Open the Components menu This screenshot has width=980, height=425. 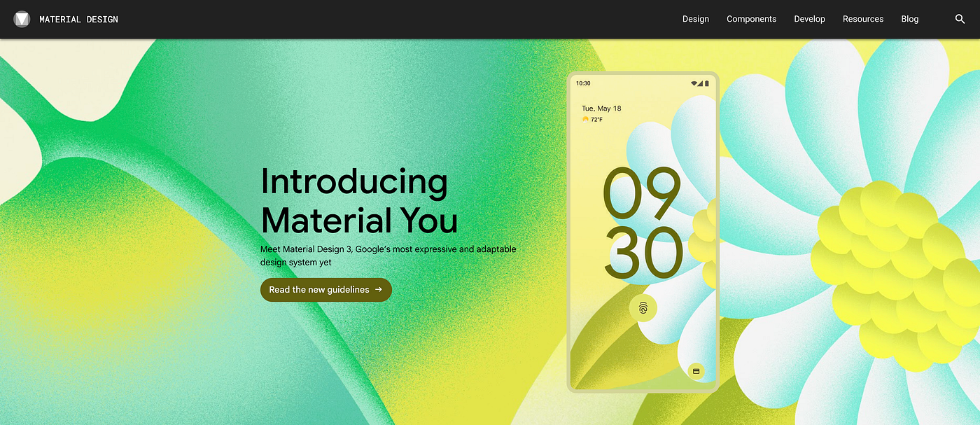pos(751,19)
